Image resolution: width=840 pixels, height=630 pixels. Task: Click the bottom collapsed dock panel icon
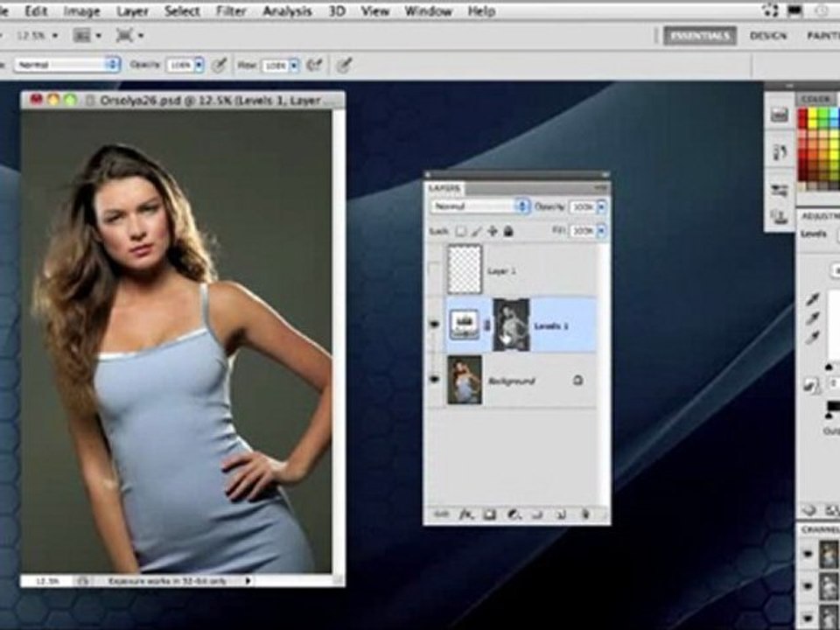coord(779,216)
